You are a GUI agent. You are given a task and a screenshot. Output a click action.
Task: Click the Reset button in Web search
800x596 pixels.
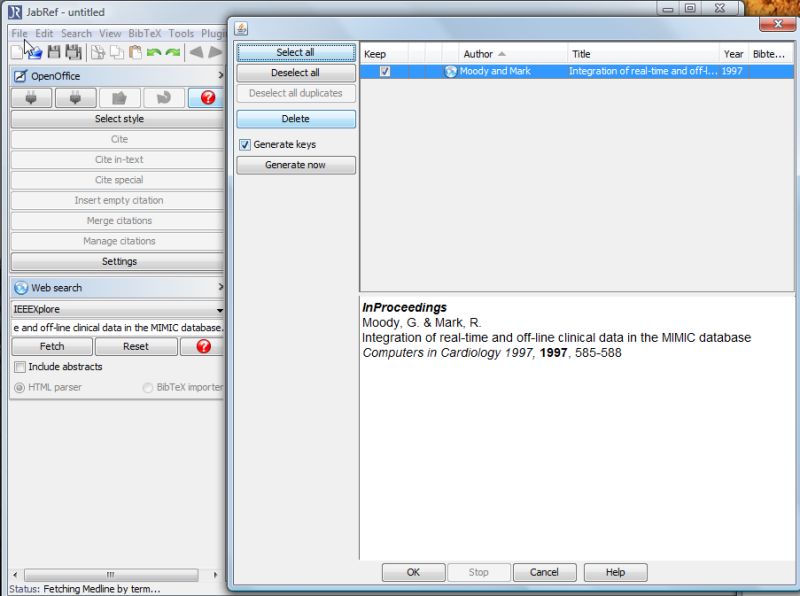click(x=136, y=346)
